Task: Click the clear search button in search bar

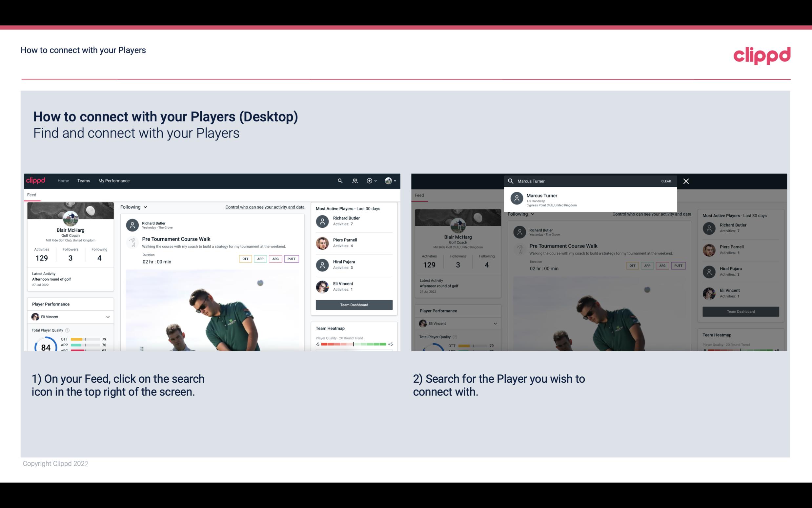Action: (666, 181)
